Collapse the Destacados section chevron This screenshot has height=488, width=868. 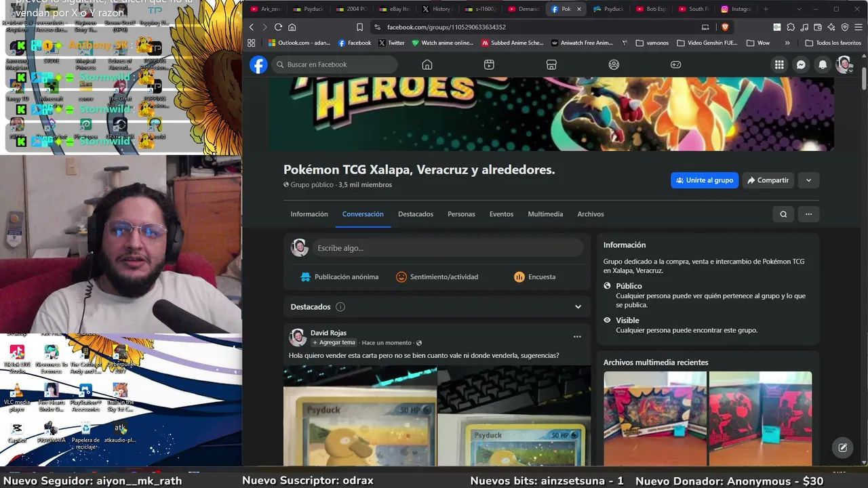click(578, 307)
